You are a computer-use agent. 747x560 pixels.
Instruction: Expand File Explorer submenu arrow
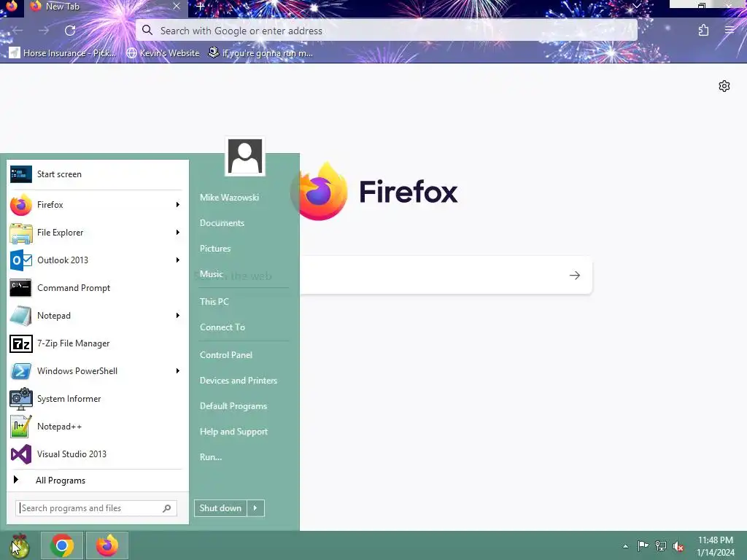pos(178,233)
